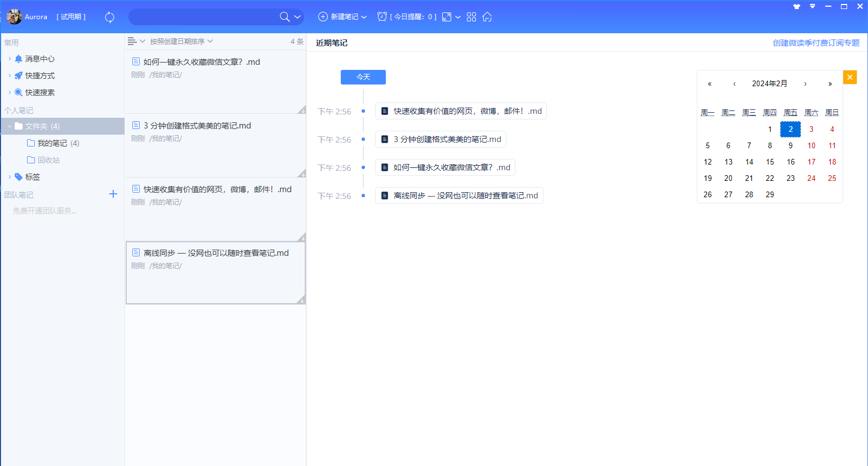This screenshot has width=868, height=466.
Task: Select date 25 in the calendar
Action: pyautogui.click(x=832, y=178)
